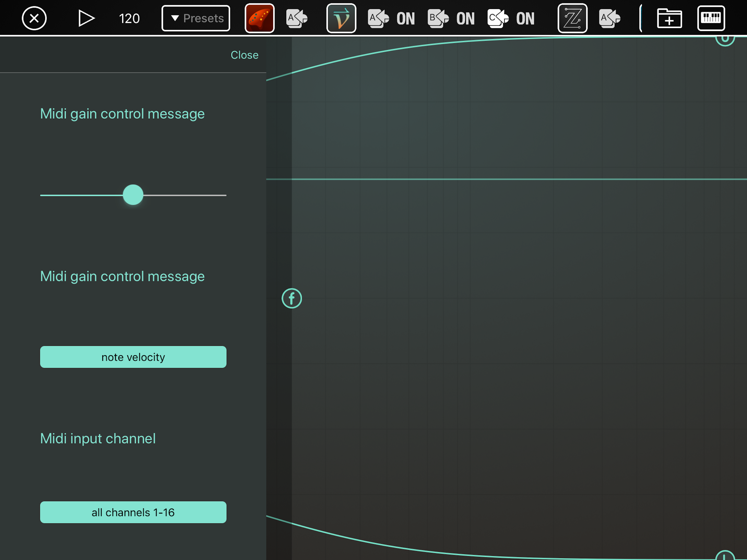Click the circled f curve handle
747x560 pixels.
tap(292, 298)
